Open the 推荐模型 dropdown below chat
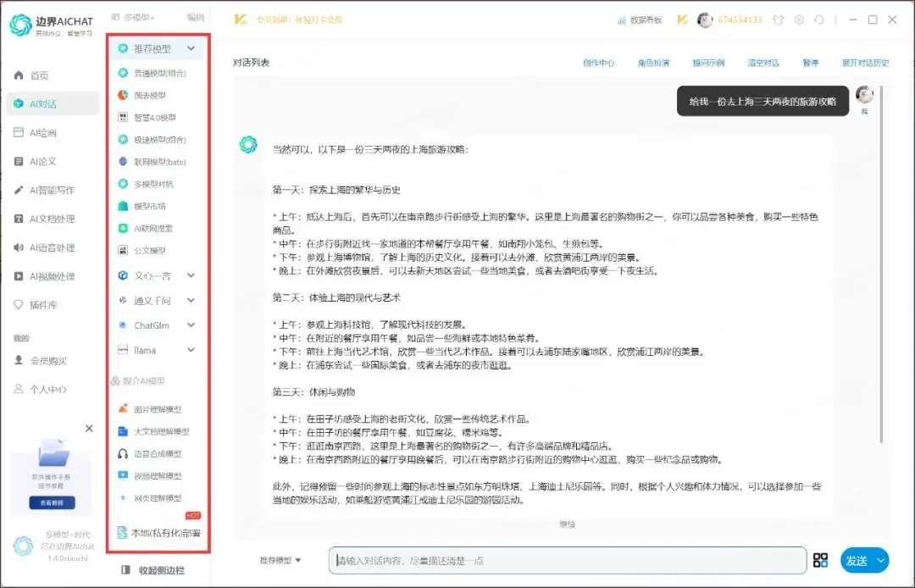This screenshot has width=915, height=588. [280, 560]
